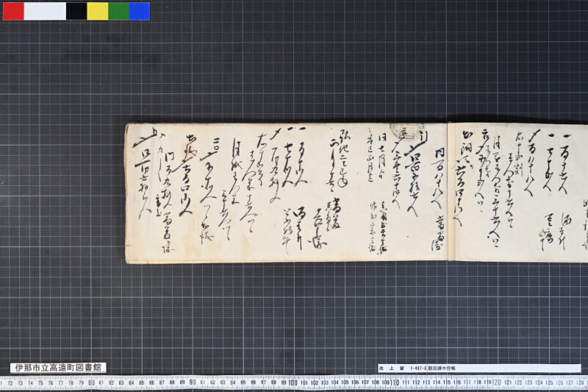
Task: Select the yellow color chart patch
Action: point(98,11)
